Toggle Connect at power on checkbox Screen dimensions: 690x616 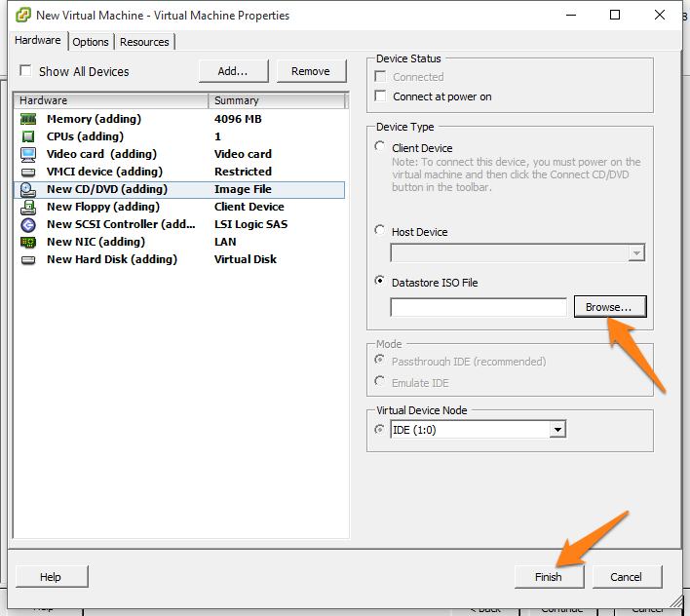pyautogui.click(x=381, y=96)
